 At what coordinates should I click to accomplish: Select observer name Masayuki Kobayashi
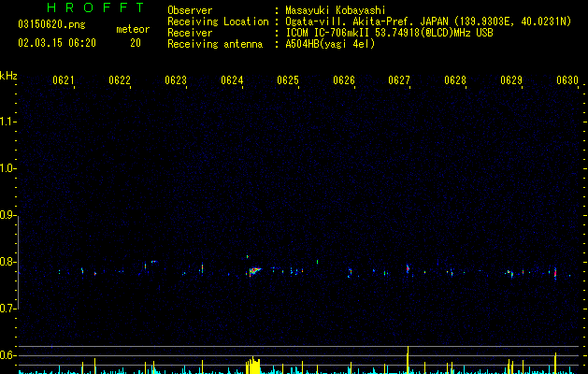pyautogui.click(x=336, y=10)
